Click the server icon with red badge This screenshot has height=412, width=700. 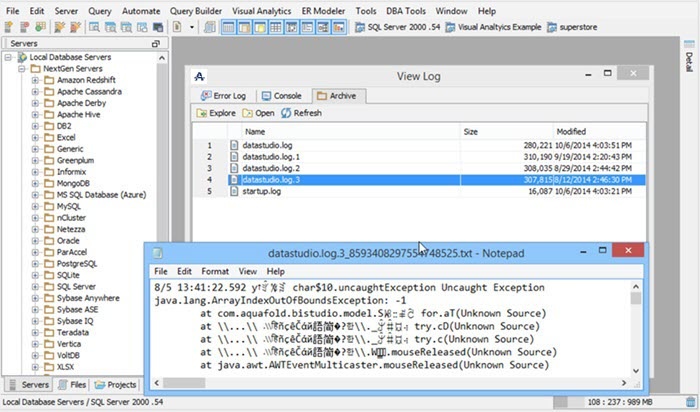25,27
